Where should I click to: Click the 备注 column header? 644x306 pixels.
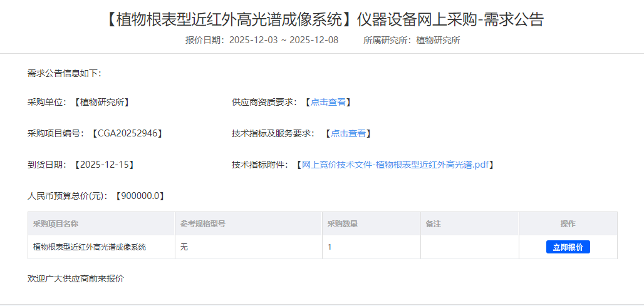tap(434, 223)
